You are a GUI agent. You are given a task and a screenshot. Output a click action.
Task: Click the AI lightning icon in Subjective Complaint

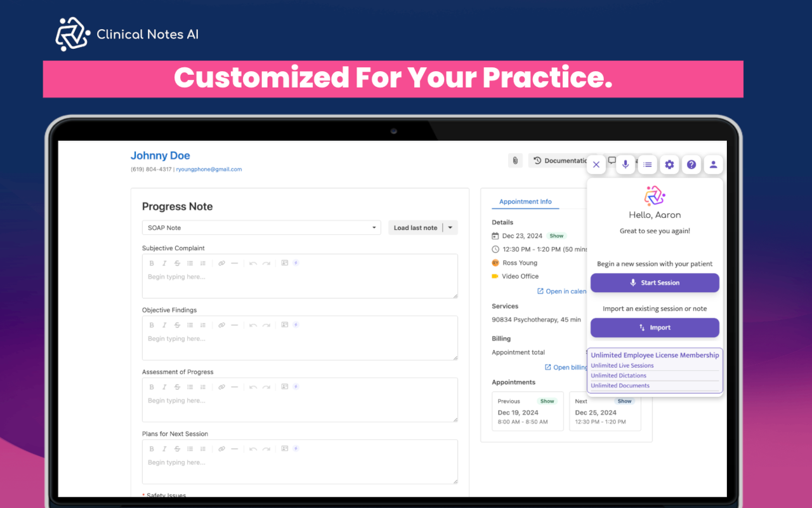tap(296, 263)
